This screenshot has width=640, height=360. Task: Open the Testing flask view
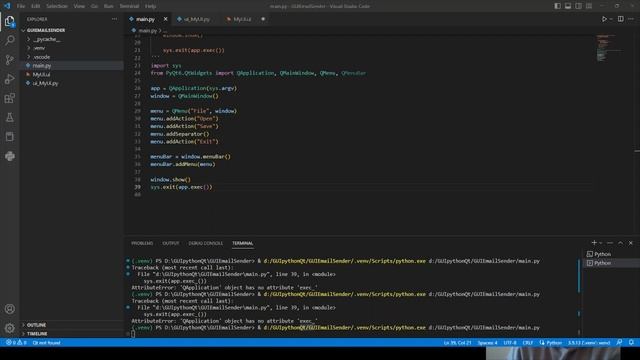click(x=10, y=118)
